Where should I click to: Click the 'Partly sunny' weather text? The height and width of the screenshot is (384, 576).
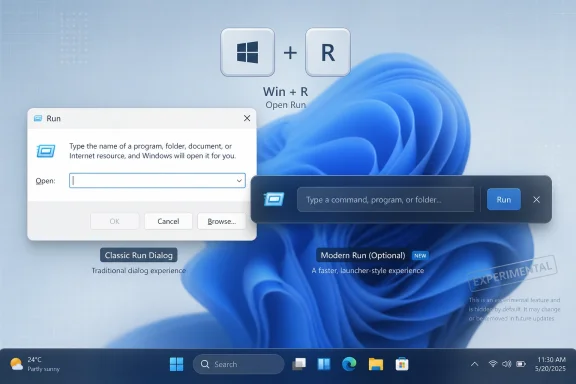click(43, 369)
